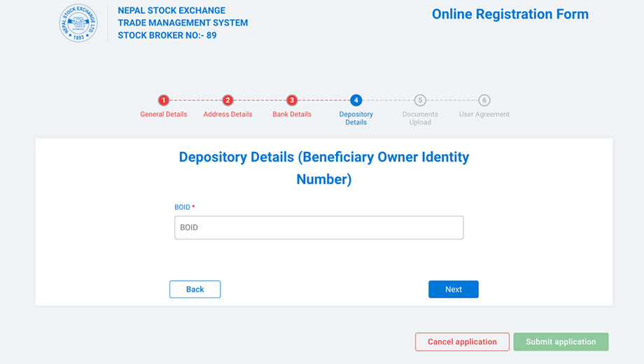Click the Depository Details step label
The image size is (644, 364).
(356, 118)
